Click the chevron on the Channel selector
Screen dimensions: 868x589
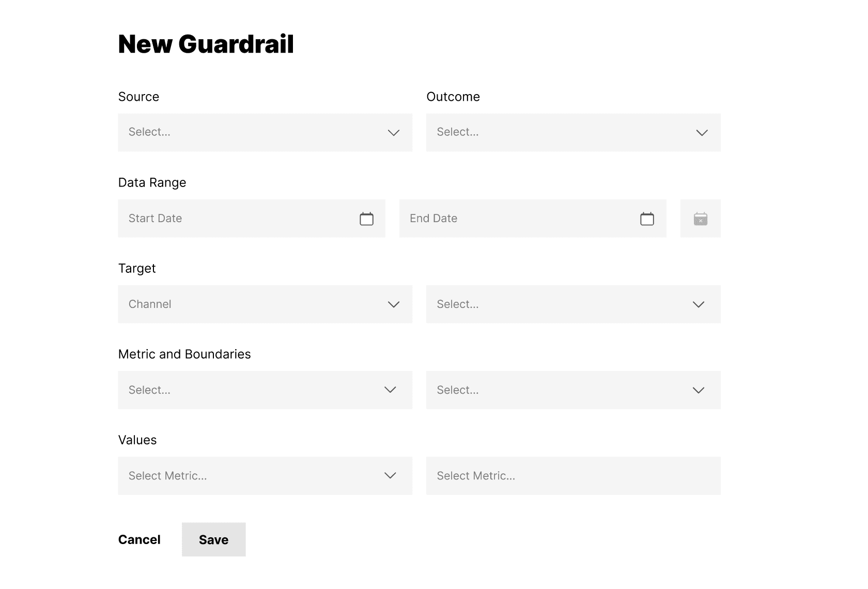(393, 304)
